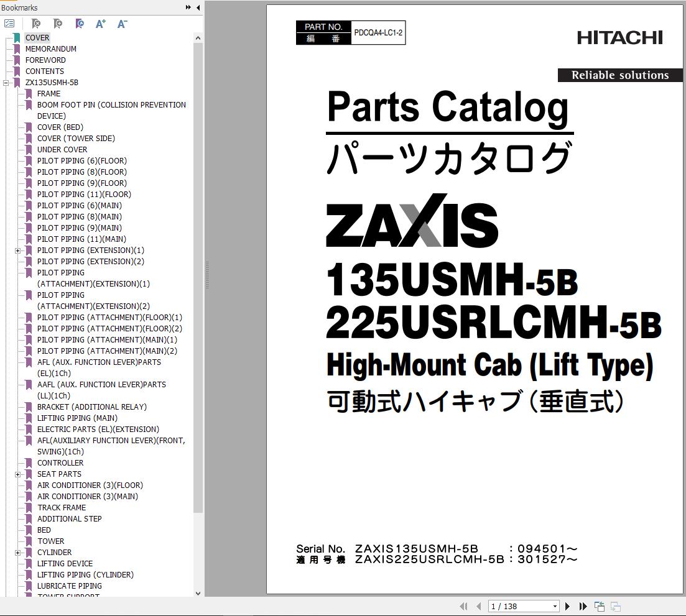Open PILOT PIPING (ATTACHMENT)(EXTENSION)(1) bookmark
Image resolution: width=686 pixels, height=616 pixels.
tap(94, 278)
